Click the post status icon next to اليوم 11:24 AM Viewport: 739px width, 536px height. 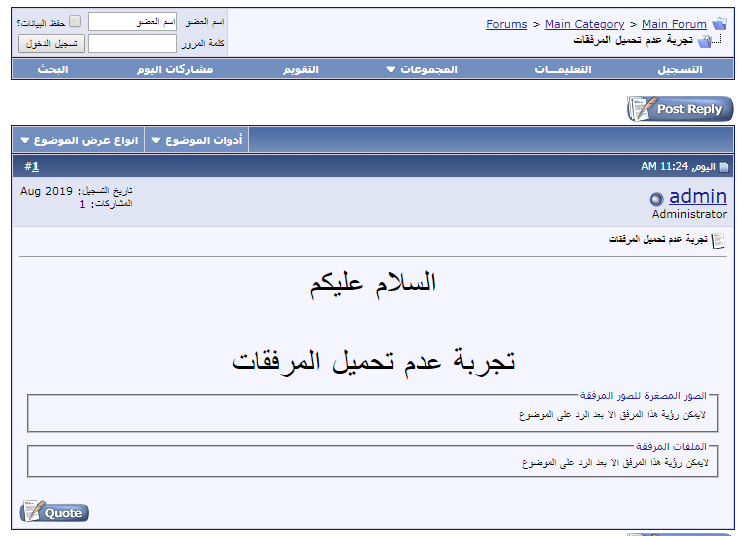[x=724, y=167]
